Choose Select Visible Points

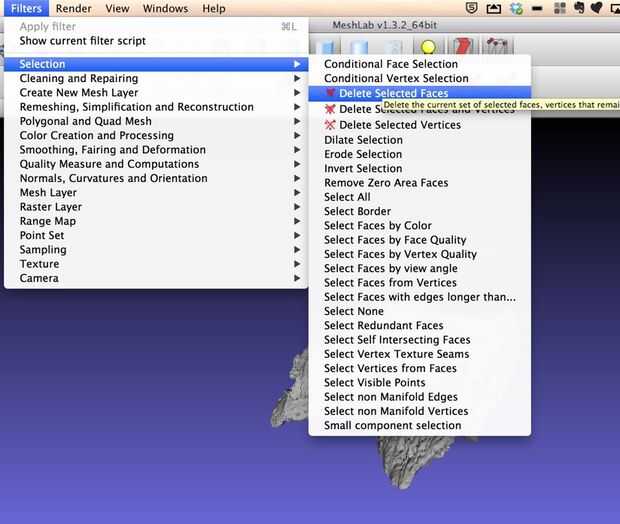click(420, 382)
